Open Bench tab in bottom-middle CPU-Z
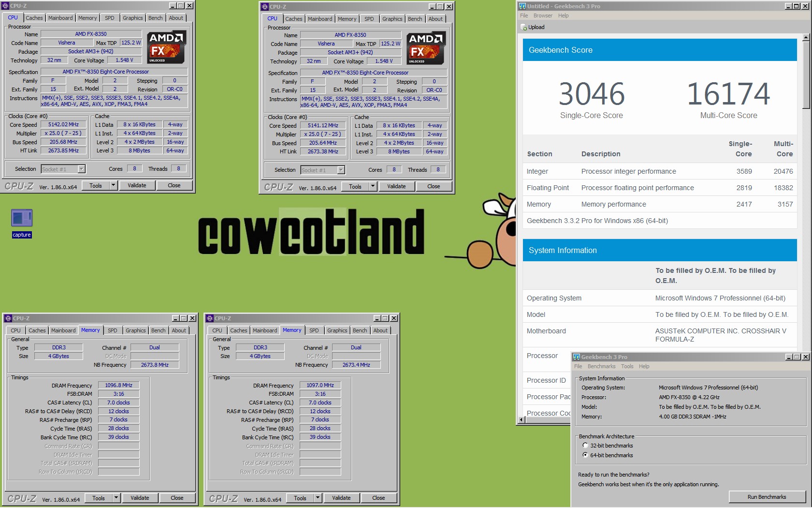Screen dimensions: 812x508 point(360,330)
